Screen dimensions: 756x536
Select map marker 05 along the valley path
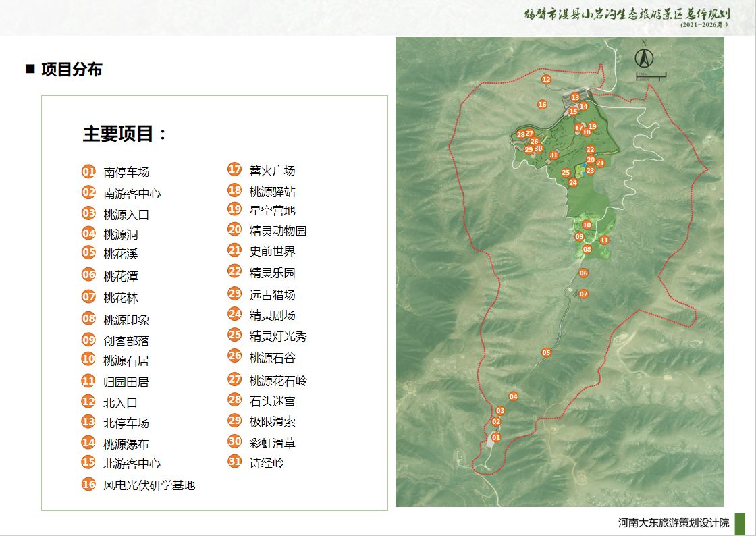point(546,352)
